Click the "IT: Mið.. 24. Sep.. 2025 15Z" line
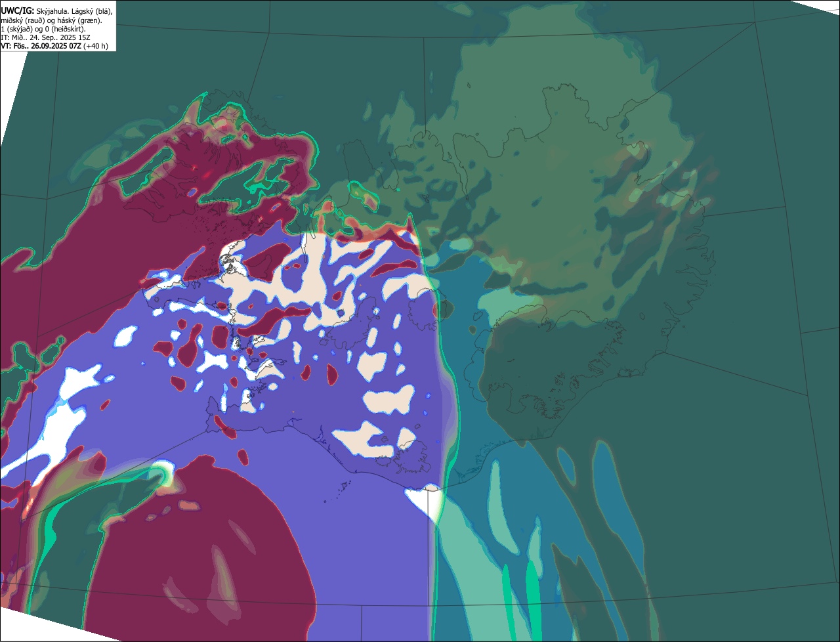 click(45, 37)
